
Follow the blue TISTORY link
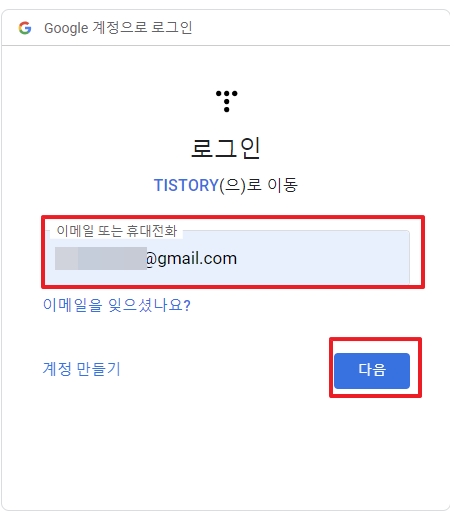pyautogui.click(x=186, y=185)
